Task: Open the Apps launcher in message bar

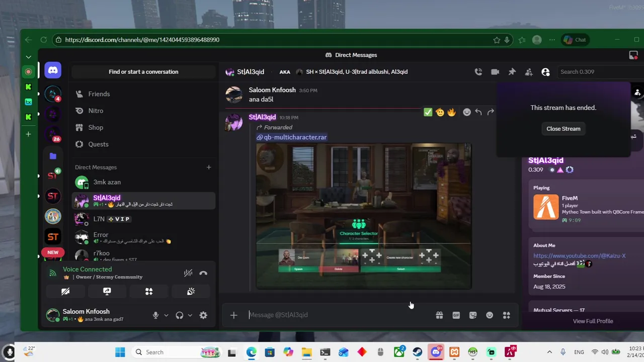Action: (x=507, y=315)
